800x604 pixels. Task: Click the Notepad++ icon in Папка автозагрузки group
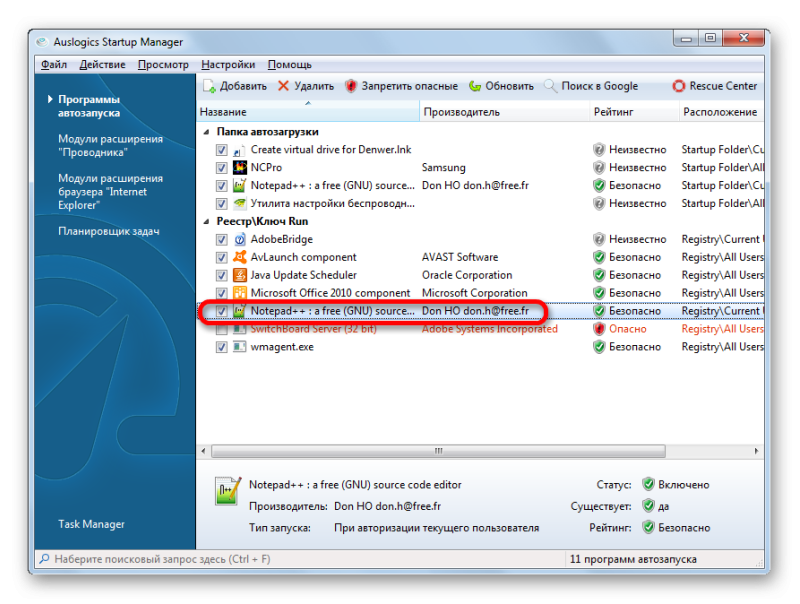(239, 185)
